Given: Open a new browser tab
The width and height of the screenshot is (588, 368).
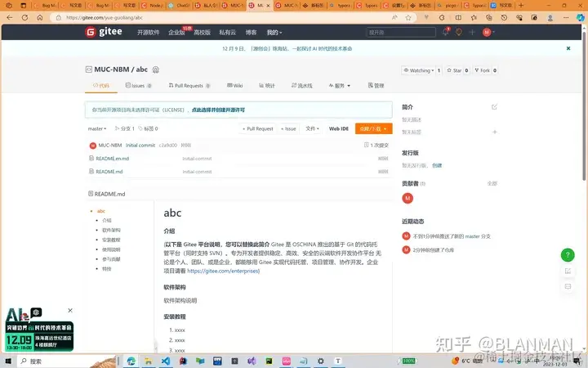Looking at the screenshot, I should point(521,6).
